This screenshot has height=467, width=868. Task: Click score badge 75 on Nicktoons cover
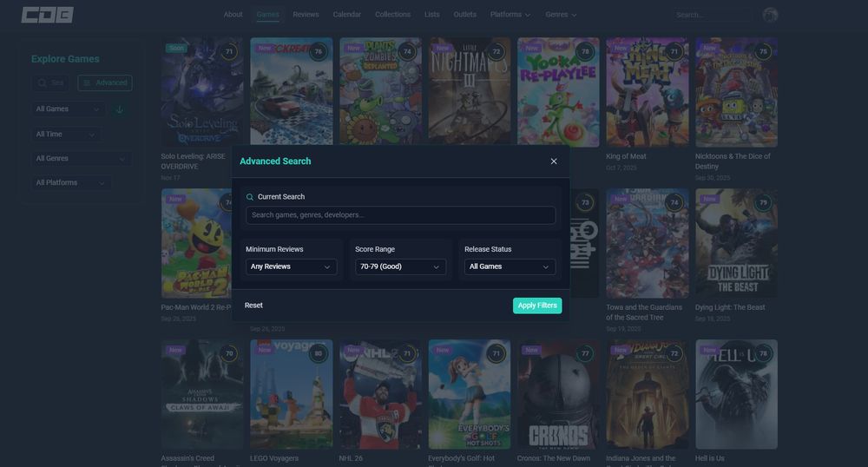tap(763, 51)
